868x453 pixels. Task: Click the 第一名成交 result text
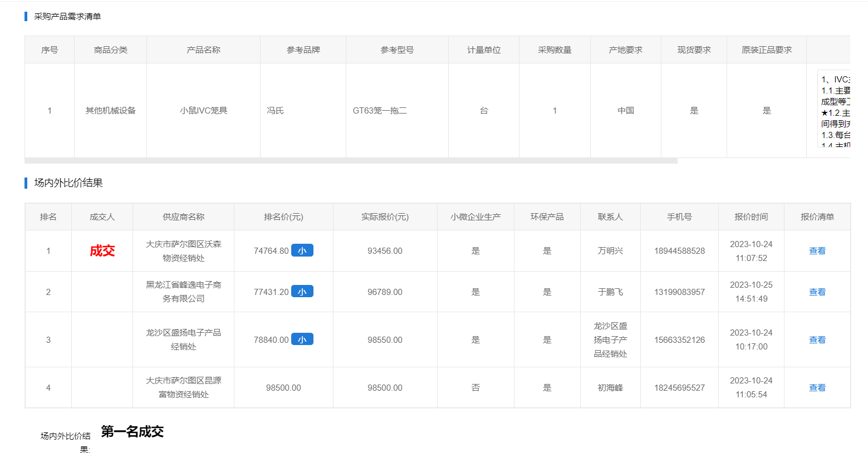point(132,432)
